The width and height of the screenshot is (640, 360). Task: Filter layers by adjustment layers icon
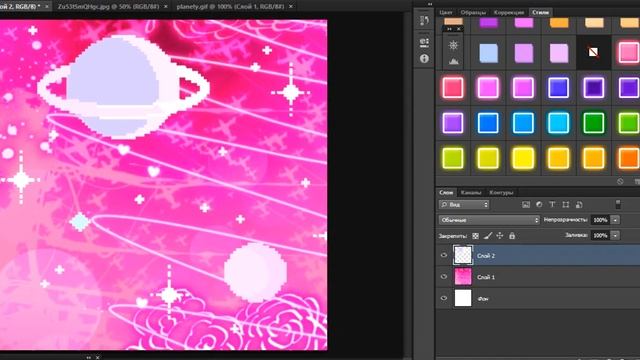click(539, 204)
